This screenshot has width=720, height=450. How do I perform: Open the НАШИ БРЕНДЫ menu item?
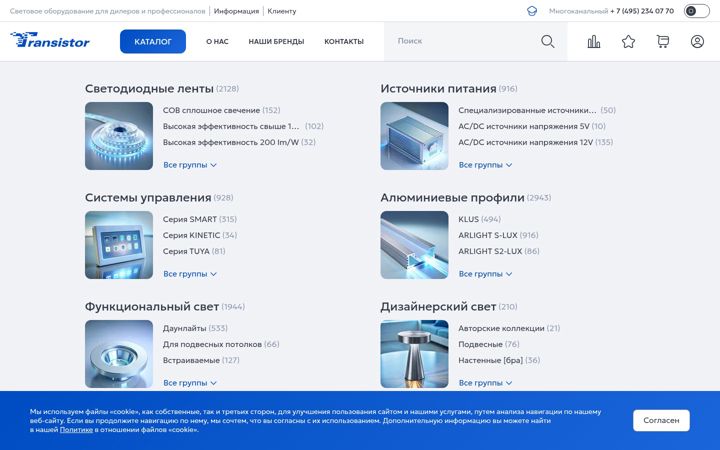[x=276, y=41]
